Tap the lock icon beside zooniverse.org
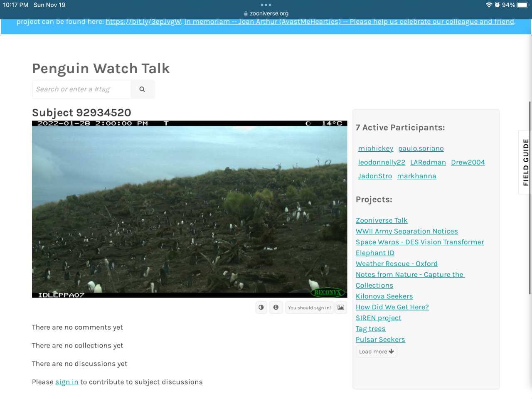Image resolution: width=532 pixels, height=399 pixels. pyautogui.click(x=246, y=13)
